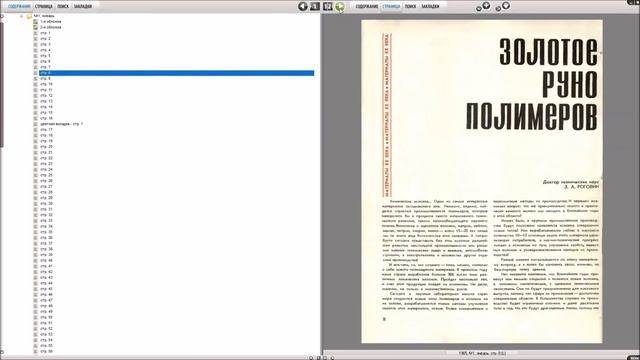Click the magazine page image
Screen dimensions: 640x360
[x=482, y=182]
